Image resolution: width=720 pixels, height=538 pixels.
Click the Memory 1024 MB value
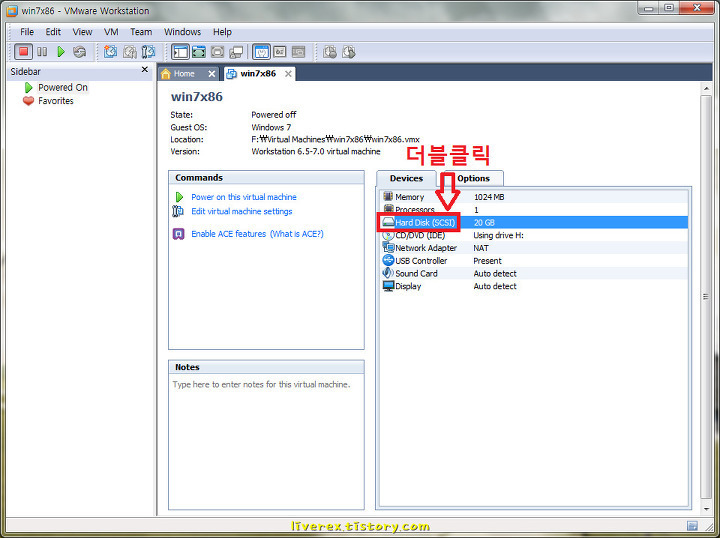489,196
